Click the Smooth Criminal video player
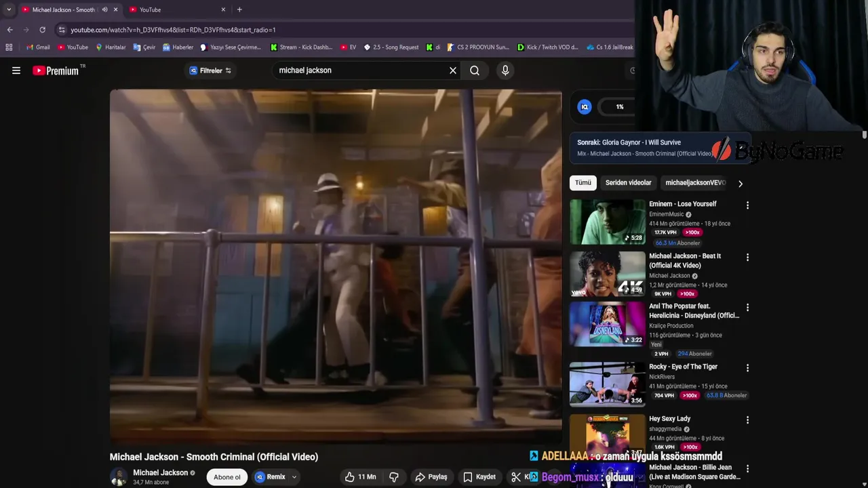 tap(336, 266)
